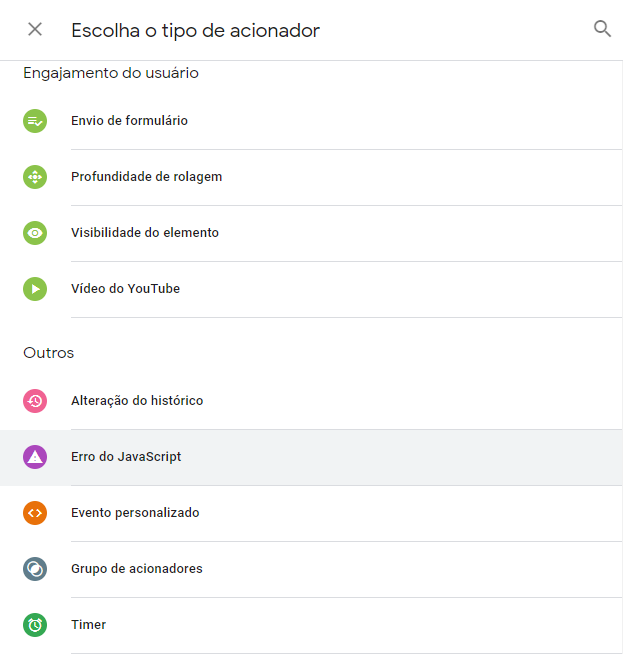Select Visibilidade do elemento trigger type
The image size is (623, 654).
click(145, 233)
